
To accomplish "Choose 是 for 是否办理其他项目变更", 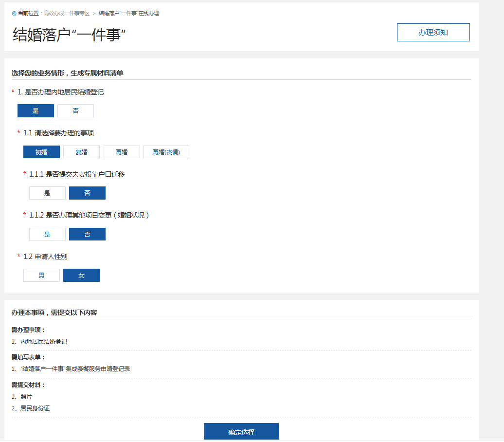I will click(47, 234).
